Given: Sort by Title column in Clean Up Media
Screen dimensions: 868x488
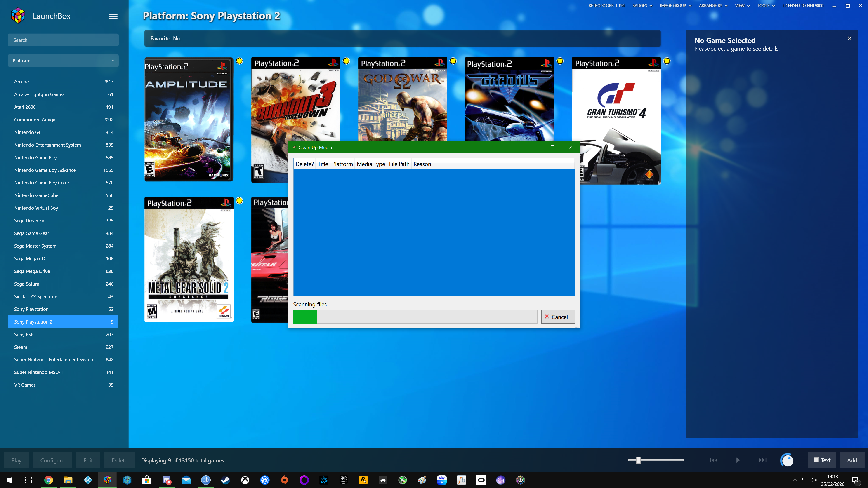Looking at the screenshot, I should (x=323, y=164).
